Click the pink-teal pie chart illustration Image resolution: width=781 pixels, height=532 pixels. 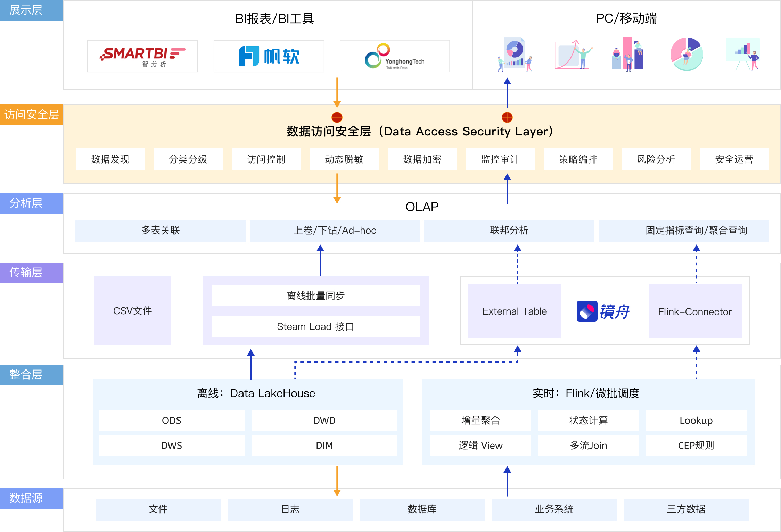(687, 54)
